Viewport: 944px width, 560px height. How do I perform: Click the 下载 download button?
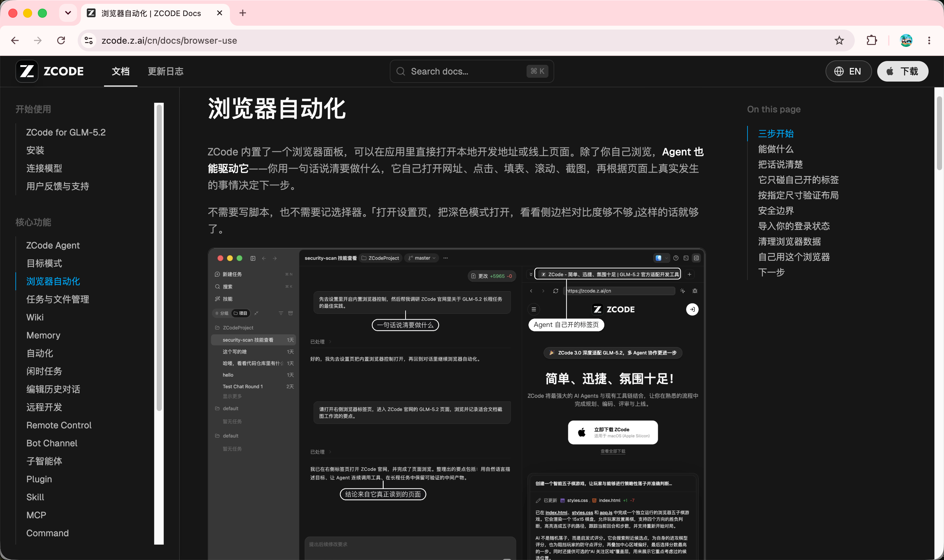pos(903,71)
